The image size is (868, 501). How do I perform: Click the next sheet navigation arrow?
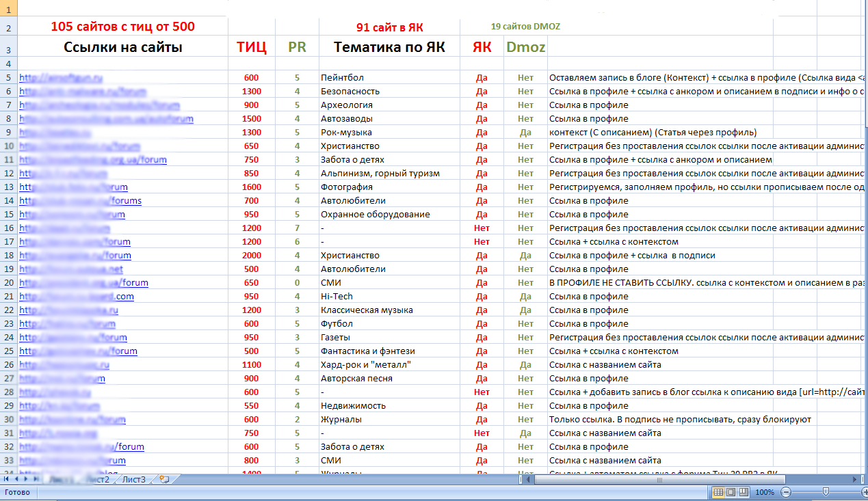[x=25, y=480]
